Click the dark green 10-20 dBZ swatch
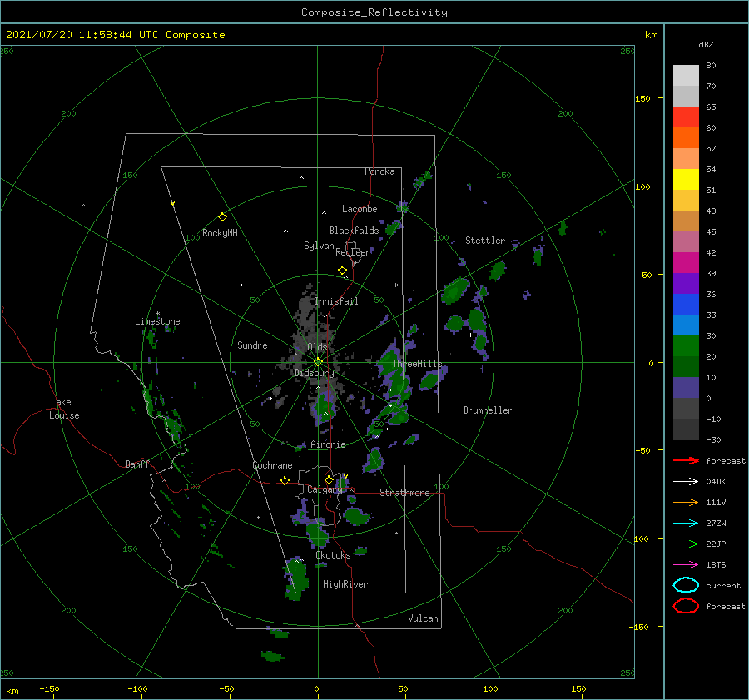The image size is (749, 700). click(686, 367)
